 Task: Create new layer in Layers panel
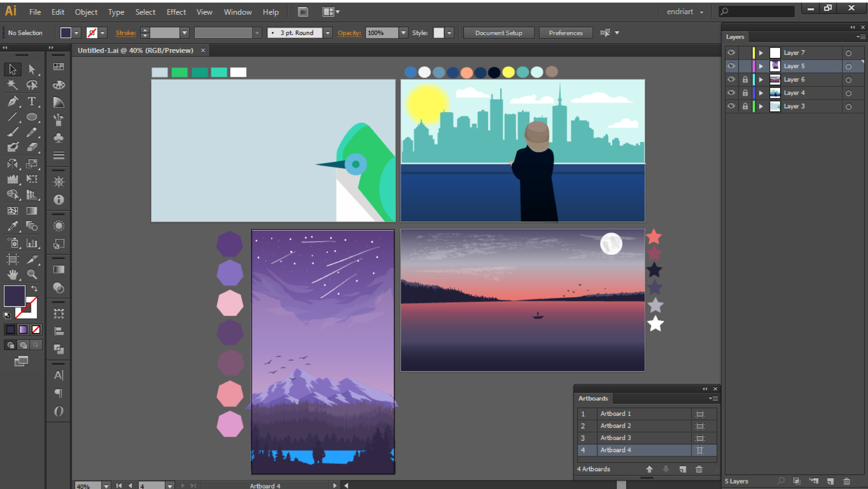[x=830, y=481]
